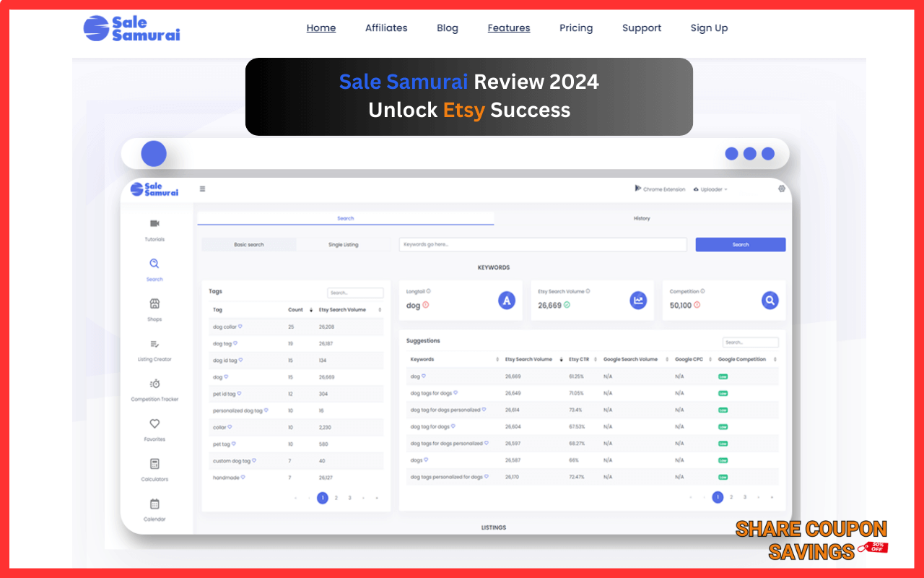924x578 pixels.
Task: Click the Longtail 'A' circle icon
Action: [507, 301]
